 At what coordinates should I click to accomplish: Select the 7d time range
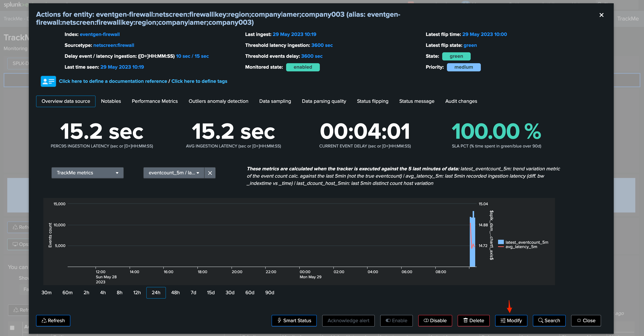(193, 292)
